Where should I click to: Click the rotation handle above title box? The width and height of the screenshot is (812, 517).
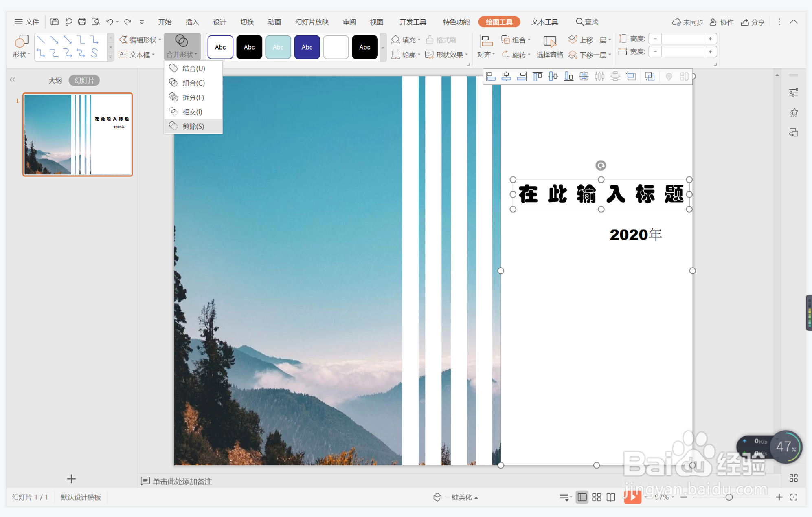(601, 165)
